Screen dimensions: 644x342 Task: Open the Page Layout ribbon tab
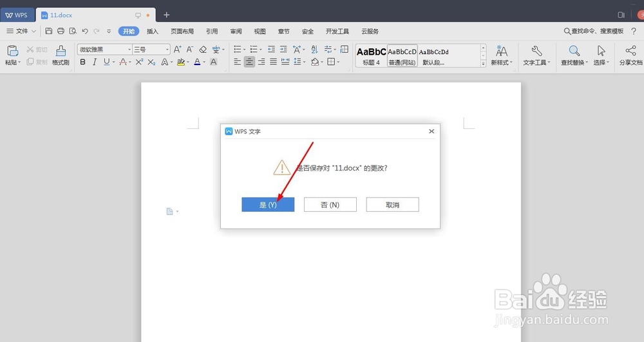[x=182, y=31]
